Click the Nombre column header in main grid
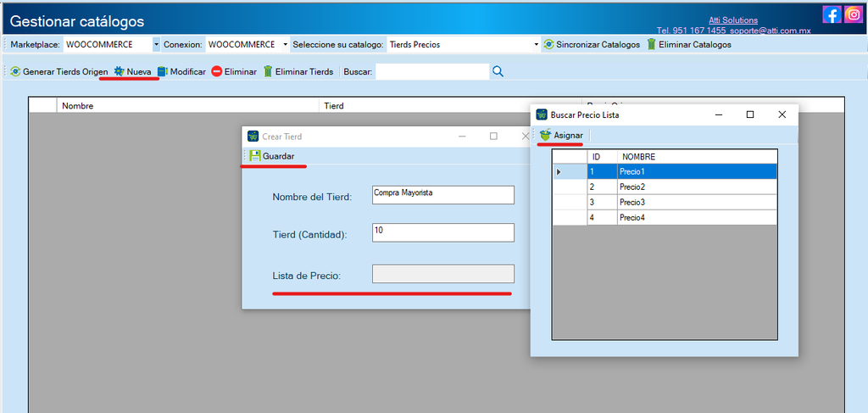The image size is (868, 413). [x=188, y=106]
